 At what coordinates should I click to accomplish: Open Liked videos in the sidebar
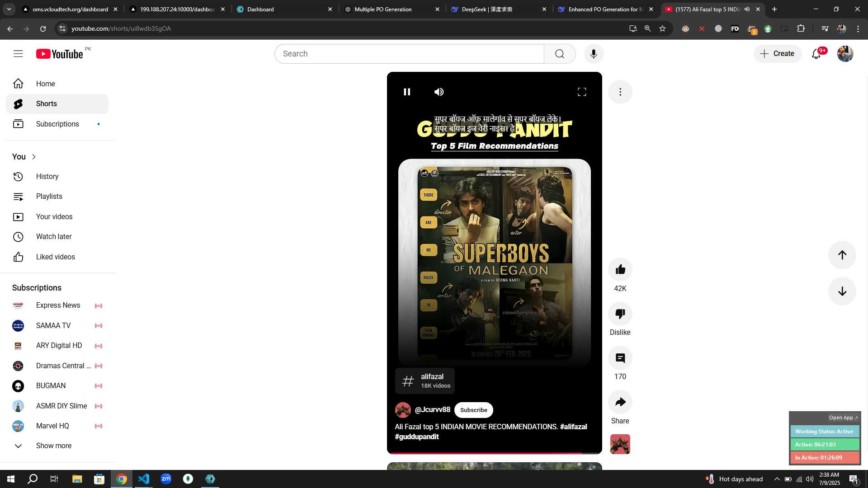pyautogui.click(x=57, y=257)
